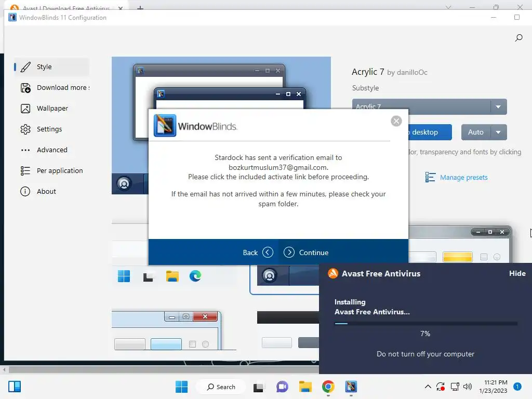Click the sync status tray icon
532x399 pixels.
[441, 387]
